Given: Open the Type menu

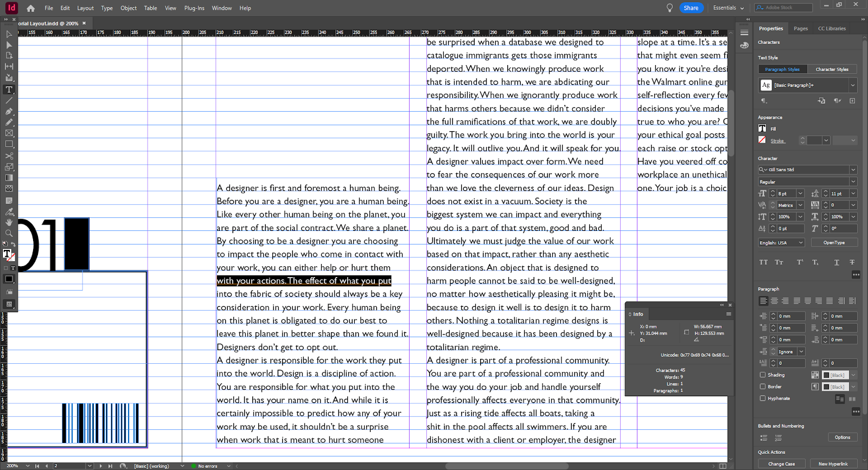Looking at the screenshot, I should pos(107,8).
